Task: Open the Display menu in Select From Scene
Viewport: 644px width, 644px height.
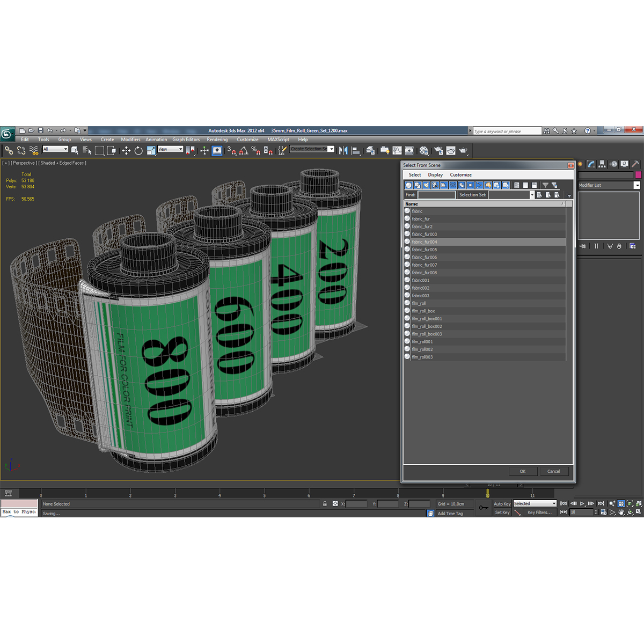Action: [435, 175]
